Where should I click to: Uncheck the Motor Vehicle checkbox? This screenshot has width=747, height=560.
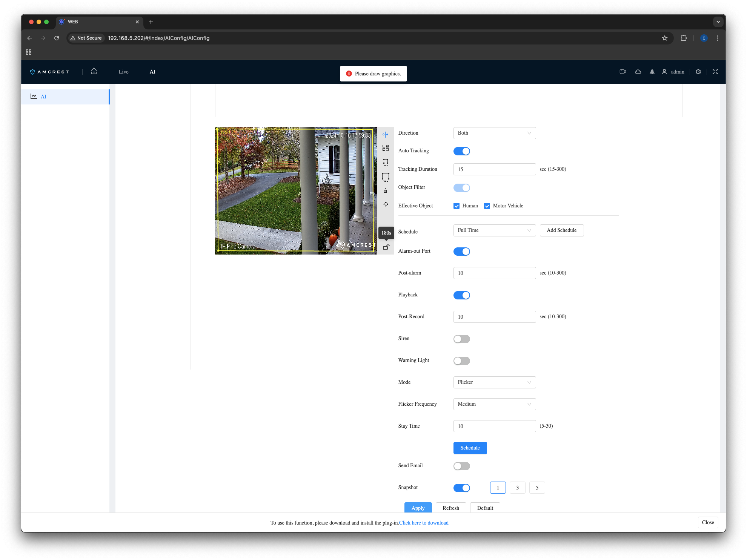pos(487,206)
